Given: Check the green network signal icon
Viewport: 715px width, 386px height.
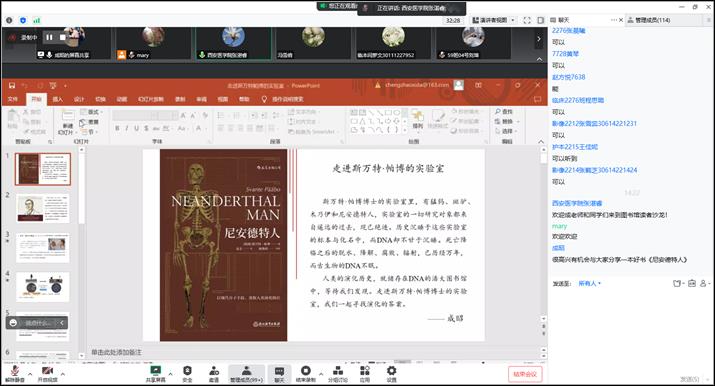Looking at the screenshot, I should 36,20.
